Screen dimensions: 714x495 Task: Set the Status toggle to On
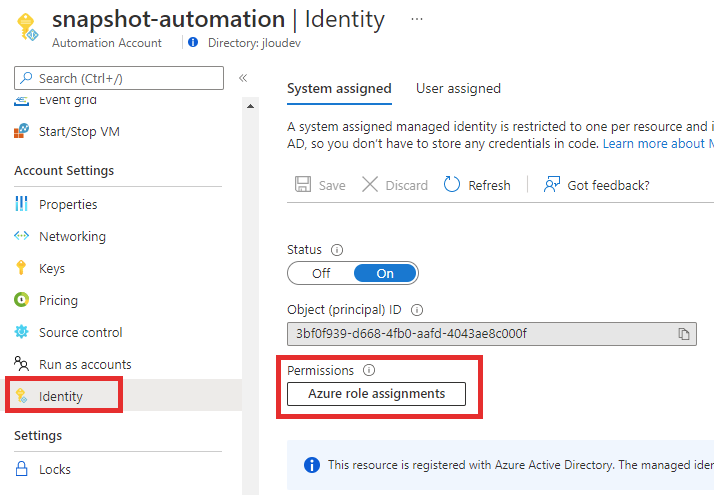385,273
